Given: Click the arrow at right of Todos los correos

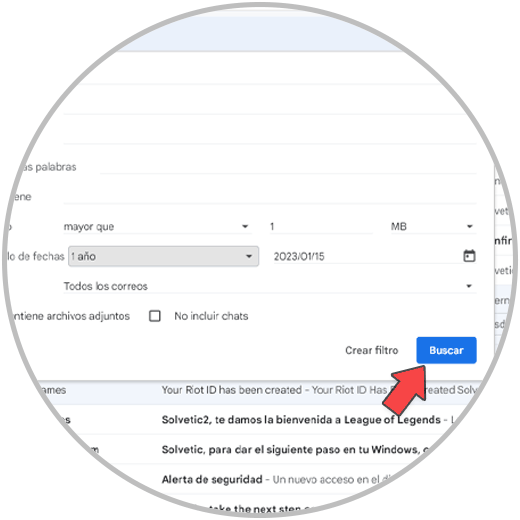Looking at the screenshot, I should [469, 286].
